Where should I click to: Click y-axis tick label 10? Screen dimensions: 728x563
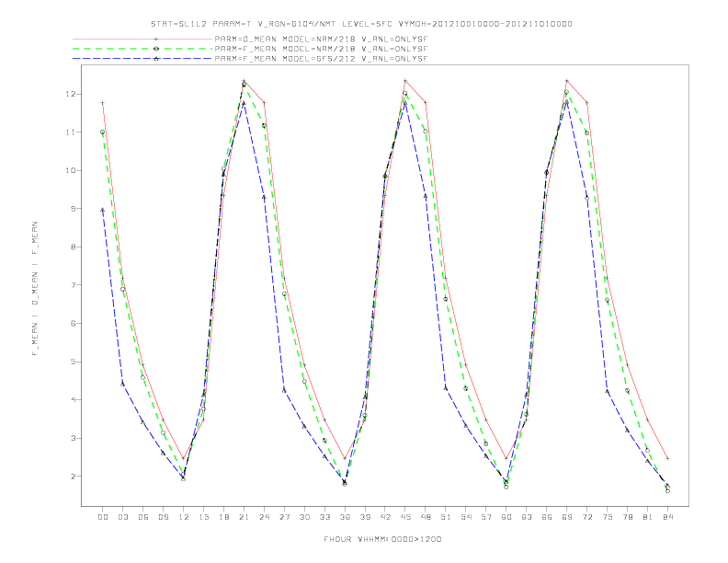click(70, 170)
